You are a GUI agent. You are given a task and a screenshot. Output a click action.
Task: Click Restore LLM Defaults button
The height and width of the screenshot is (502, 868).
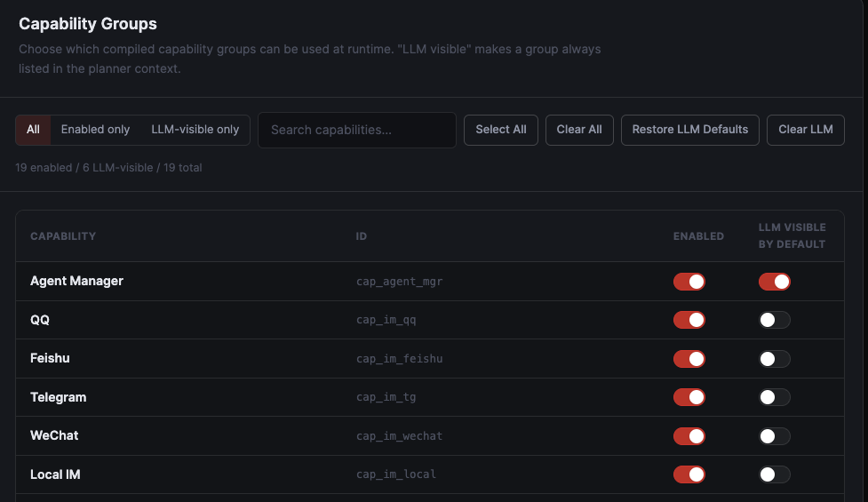pyautogui.click(x=689, y=130)
